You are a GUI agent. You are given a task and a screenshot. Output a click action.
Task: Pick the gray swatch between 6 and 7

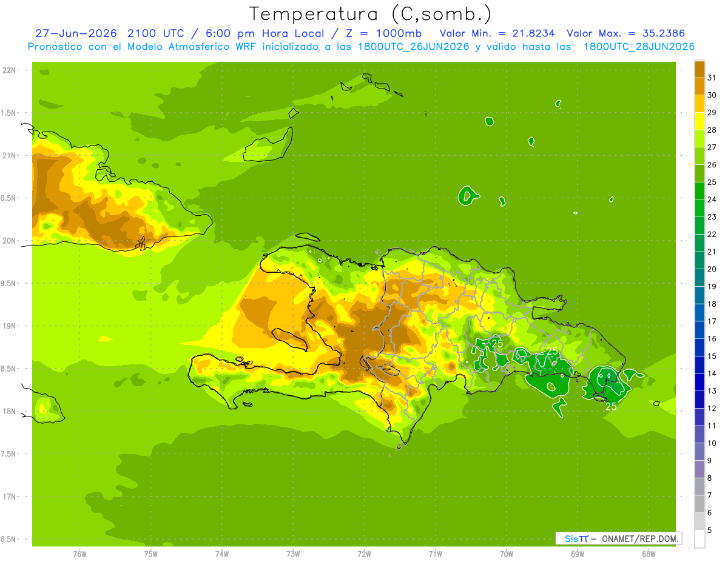pyautogui.click(x=699, y=504)
